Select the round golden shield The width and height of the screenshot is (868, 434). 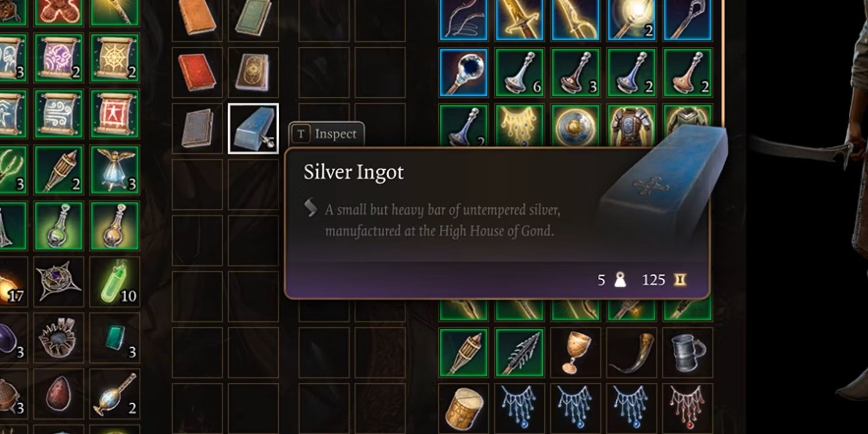pos(575,125)
